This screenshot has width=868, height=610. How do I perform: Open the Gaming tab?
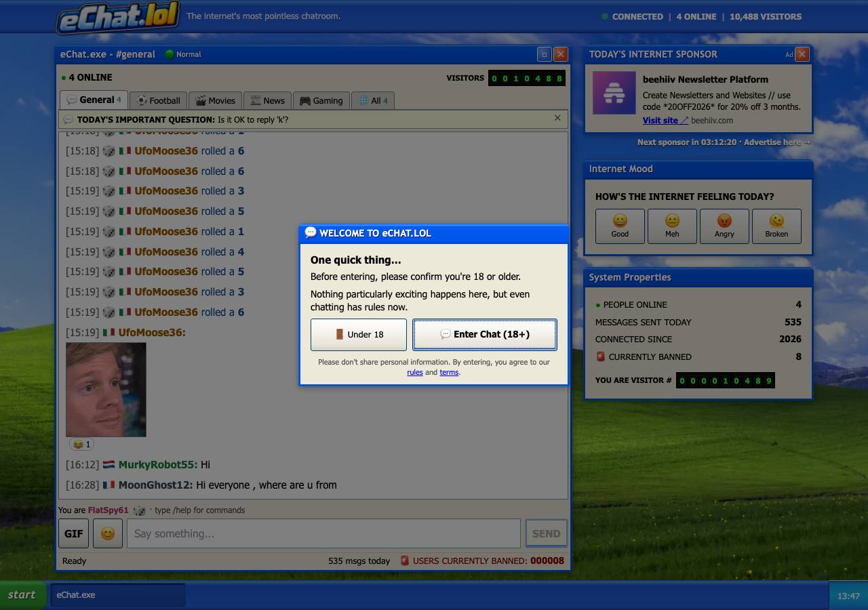point(321,100)
